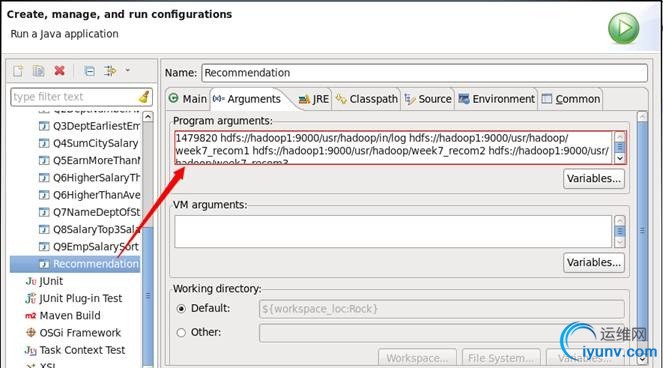
Task: Select the Default working directory radio
Action: coord(181,309)
